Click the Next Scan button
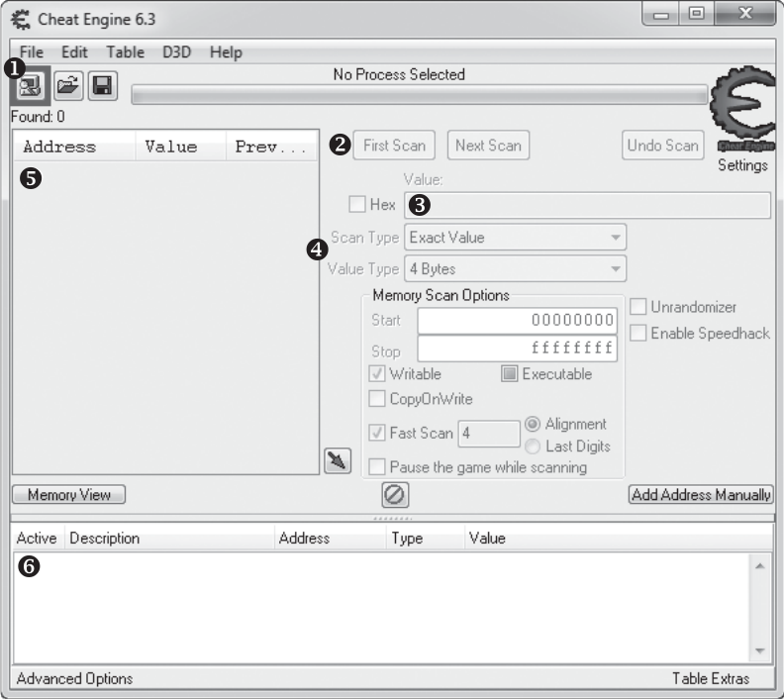This screenshot has height=699, width=784. click(488, 146)
